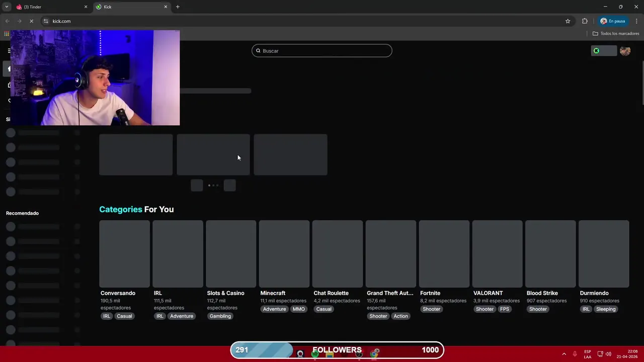Click the VALORANT category title
Image resolution: width=644 pixels, height=362 pixels.
click(488, 293)
